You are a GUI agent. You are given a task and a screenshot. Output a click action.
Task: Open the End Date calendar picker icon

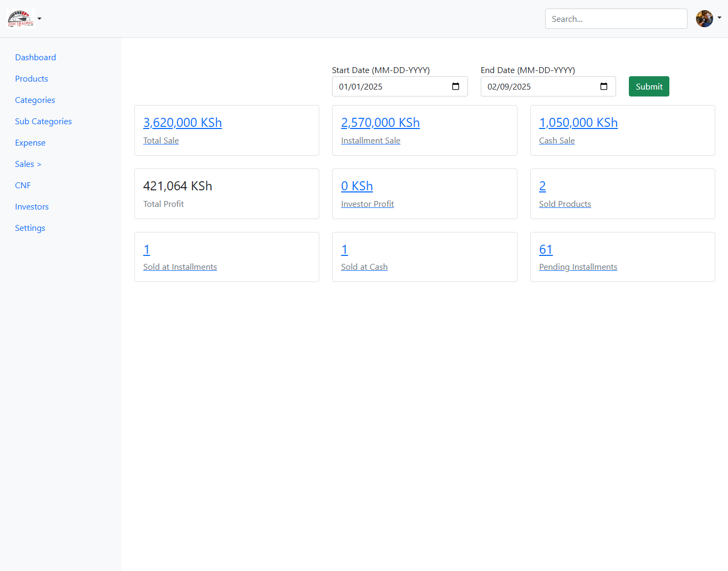(604, 86)
